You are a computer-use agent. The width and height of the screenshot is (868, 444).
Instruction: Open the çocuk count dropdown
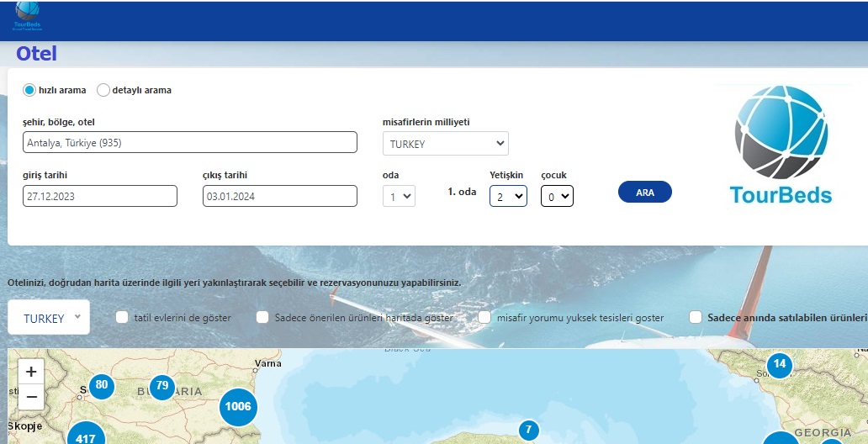[x=557, y=196]
